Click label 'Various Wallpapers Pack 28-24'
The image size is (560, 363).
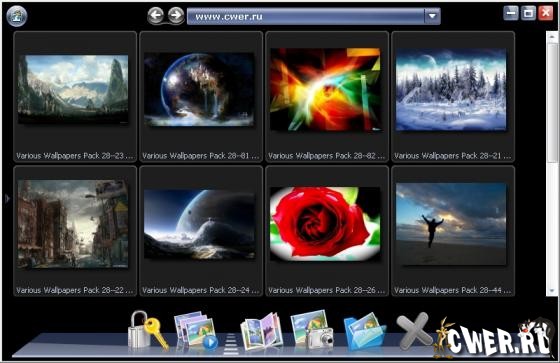coord(201,290)
